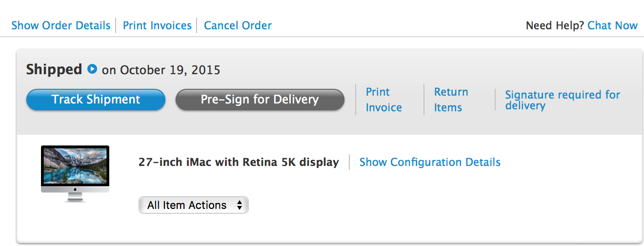Click the Print Invoice link in the shipment header
The height and width of the screenshot is (246, 644).
383,100
